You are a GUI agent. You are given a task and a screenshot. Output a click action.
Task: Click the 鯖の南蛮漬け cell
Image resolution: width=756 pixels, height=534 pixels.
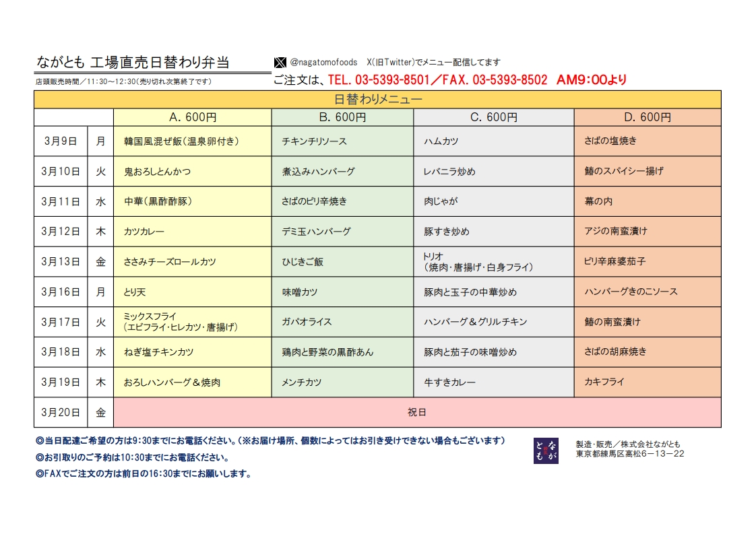(x=648, y=322)
